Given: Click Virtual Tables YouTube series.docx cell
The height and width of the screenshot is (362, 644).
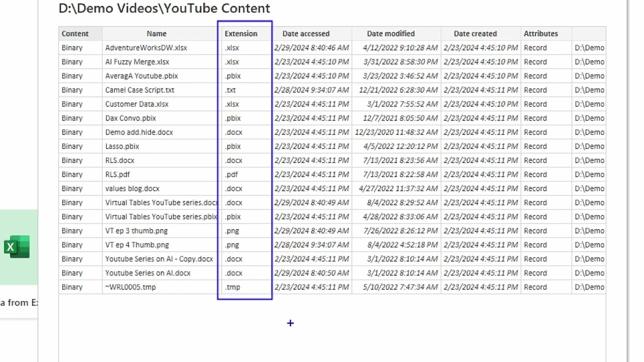Looking at the screenshot, I should click(x=162, y=203).
